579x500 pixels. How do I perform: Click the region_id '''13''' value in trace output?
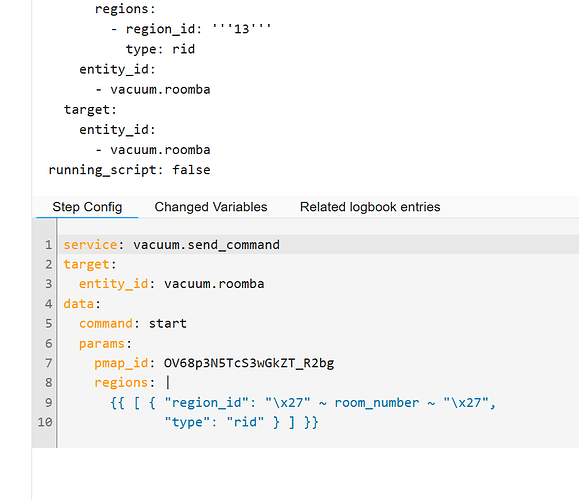tap(241, 29)
